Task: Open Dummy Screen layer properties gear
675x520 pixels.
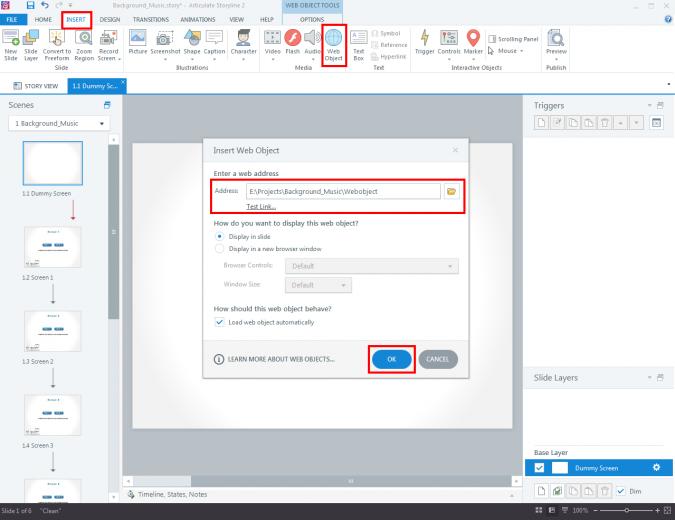Action: click(656, 467)
